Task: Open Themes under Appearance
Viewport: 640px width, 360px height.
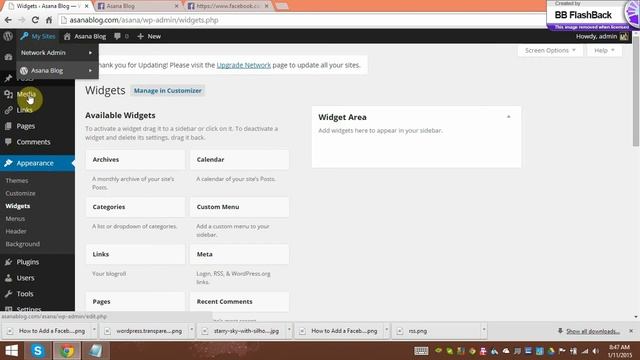Action: tap(17, 180)
